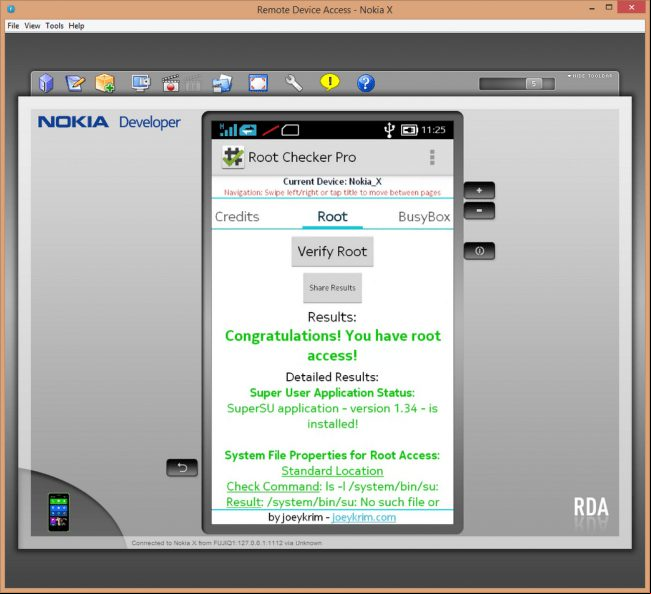Open the notepad with pencil icon
The width and height of the screenshot is (651, 594).
76,83
